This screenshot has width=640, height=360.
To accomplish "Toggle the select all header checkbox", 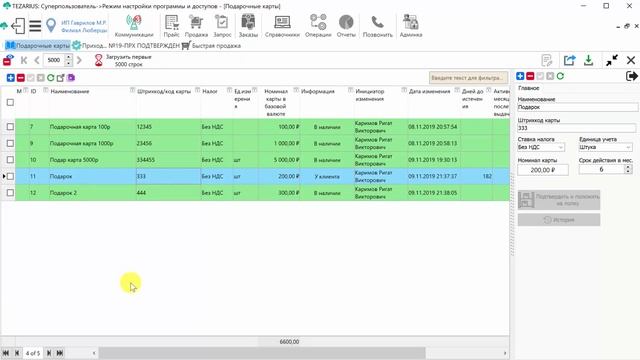I will point(10,102).
